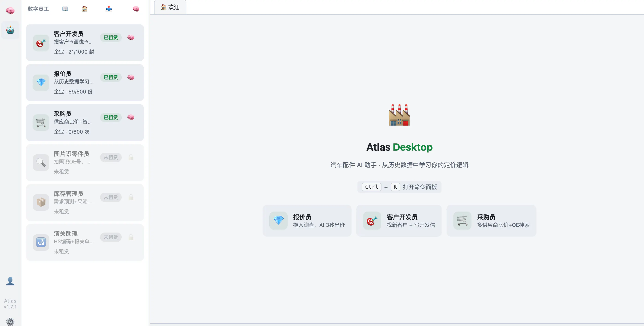Click the lock icon on 图片识零件员 card
This screenshot has height=326, width=644.
(131, 157)
